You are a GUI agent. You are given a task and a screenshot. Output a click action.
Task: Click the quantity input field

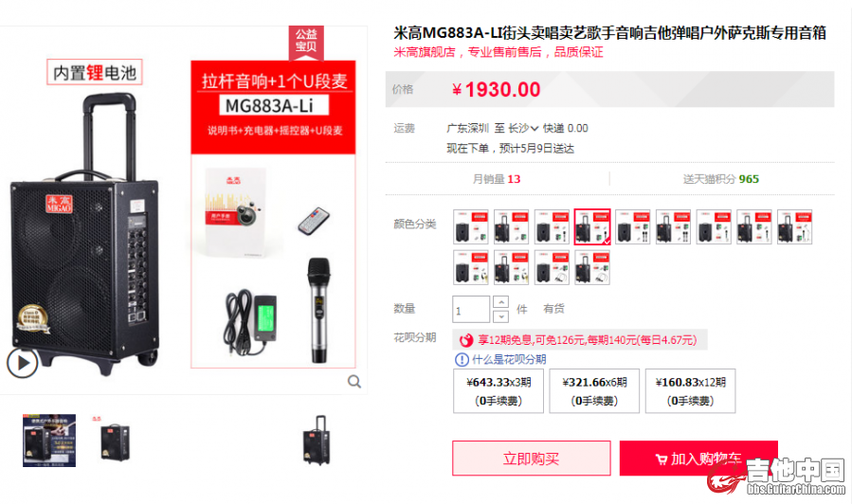click(471, 309)
